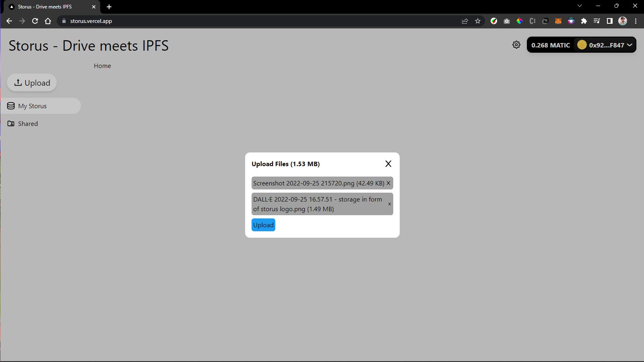Open the tab search chevron

click(580, 6)
